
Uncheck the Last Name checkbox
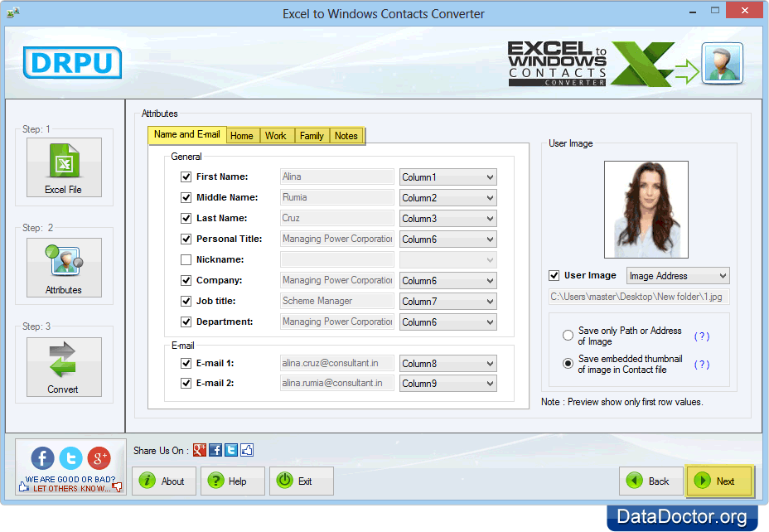(x=186, y=218)
